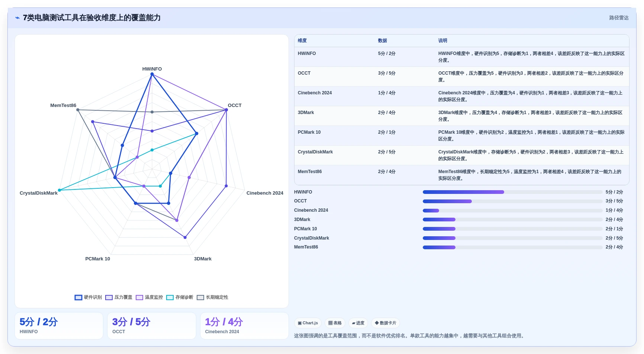Click the 维度 column header
The image size is (644, 354).
click(x=302, y=40)
